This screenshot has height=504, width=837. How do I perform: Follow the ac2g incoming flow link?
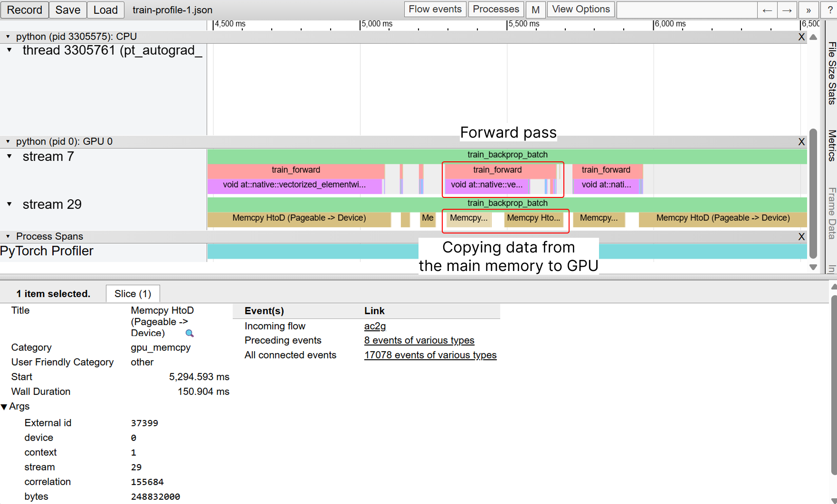pos(375,326)
